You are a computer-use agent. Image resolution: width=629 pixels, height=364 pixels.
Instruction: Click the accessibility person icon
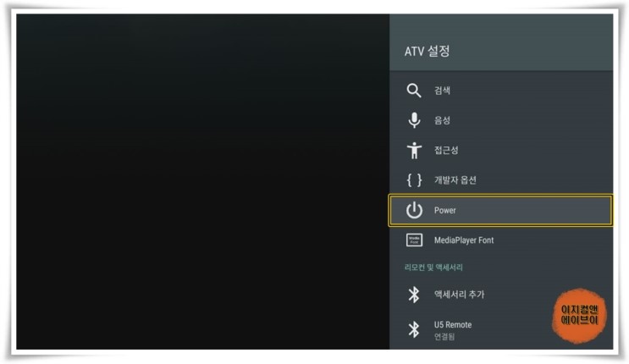pyautogui.click(x=414, y=151)
